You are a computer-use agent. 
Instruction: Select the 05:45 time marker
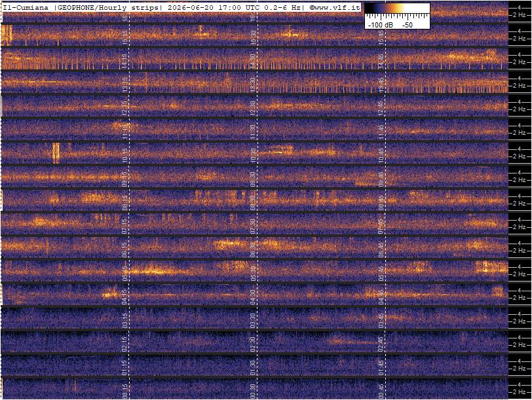pyautogui.click(x=381, y=273)
